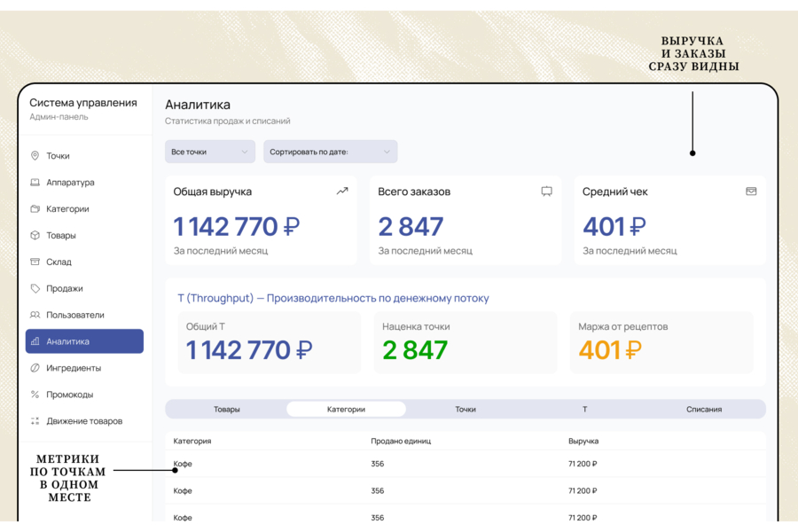
Task: Click the Статистика продаж и списаний subtitle
Action: click(x=228, y=121)
